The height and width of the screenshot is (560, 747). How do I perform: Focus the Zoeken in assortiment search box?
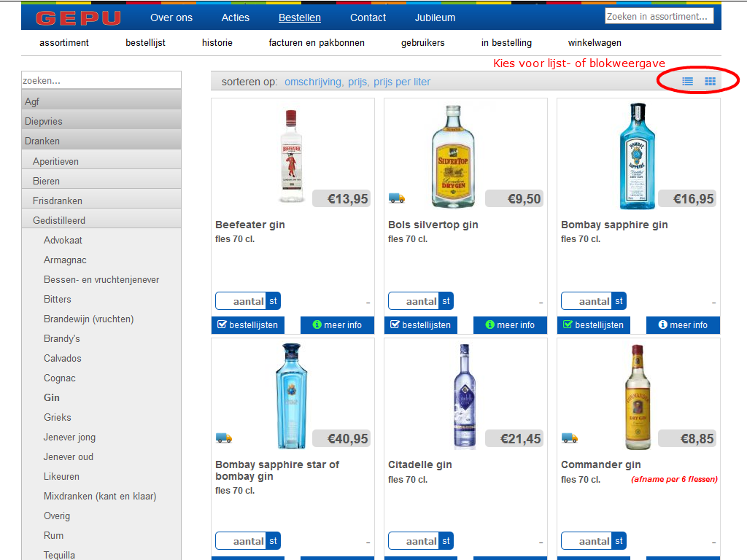coord(659,16)
